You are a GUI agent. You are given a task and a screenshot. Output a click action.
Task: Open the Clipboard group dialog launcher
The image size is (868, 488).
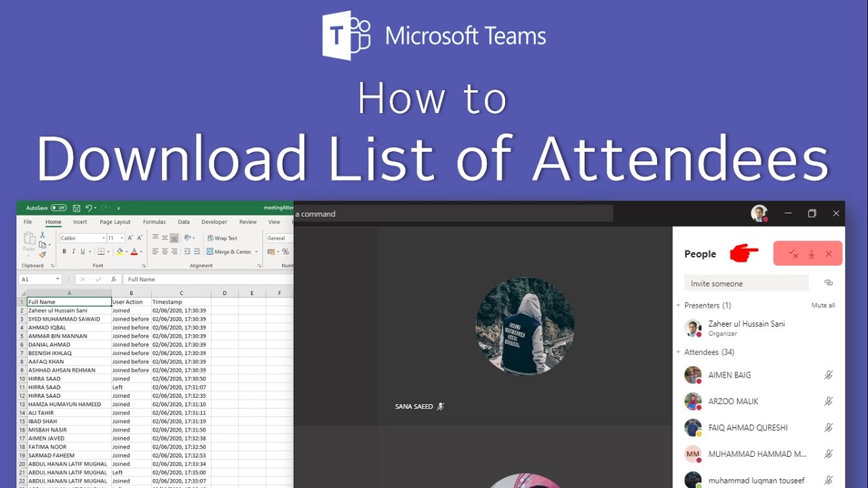[x=52, y=266]
